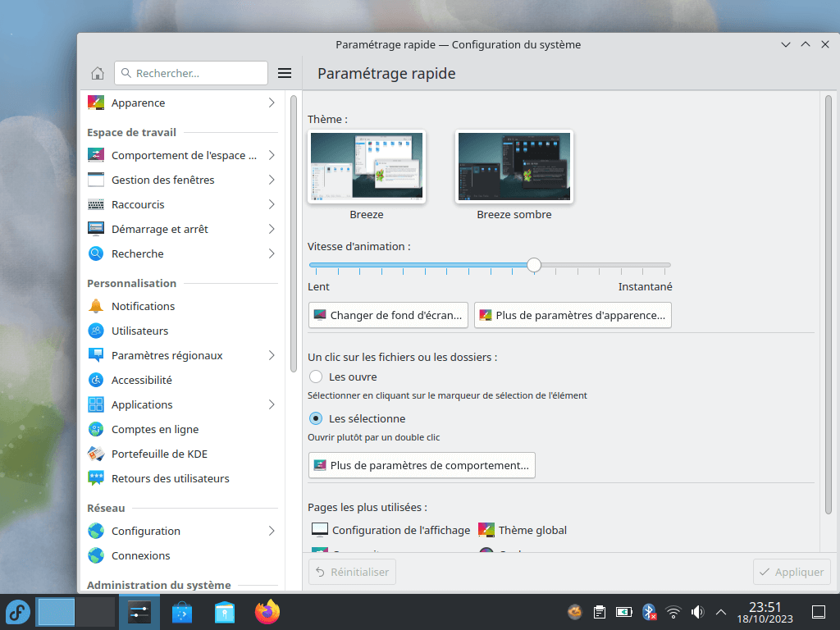This screenshot has height=630, width=840.
Task: Click the Réseau Configuration globe icon
Action: pos(96,532)
